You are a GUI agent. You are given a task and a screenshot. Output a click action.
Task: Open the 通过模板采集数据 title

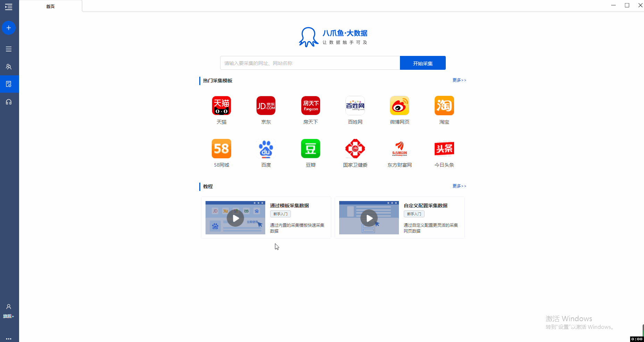click(290, 206)
